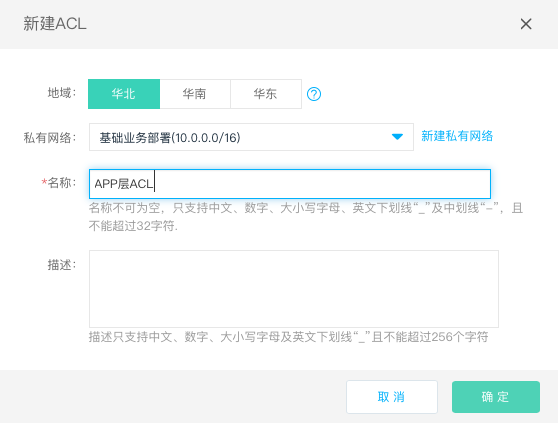Close the 新建ACL dialog with X
This screenshot has width=558, height=423.
[526, 24]
